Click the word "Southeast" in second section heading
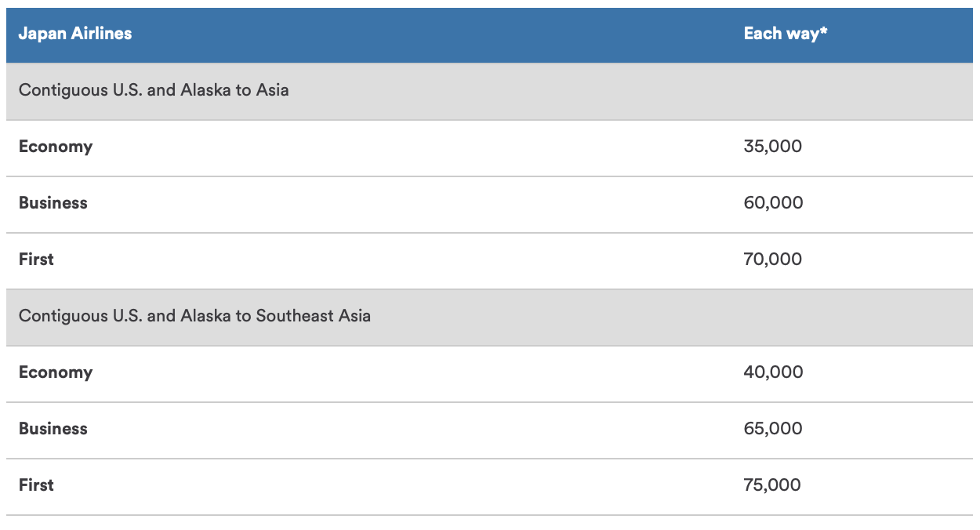The width and height of the screenshot is (980, 530). 284,316
